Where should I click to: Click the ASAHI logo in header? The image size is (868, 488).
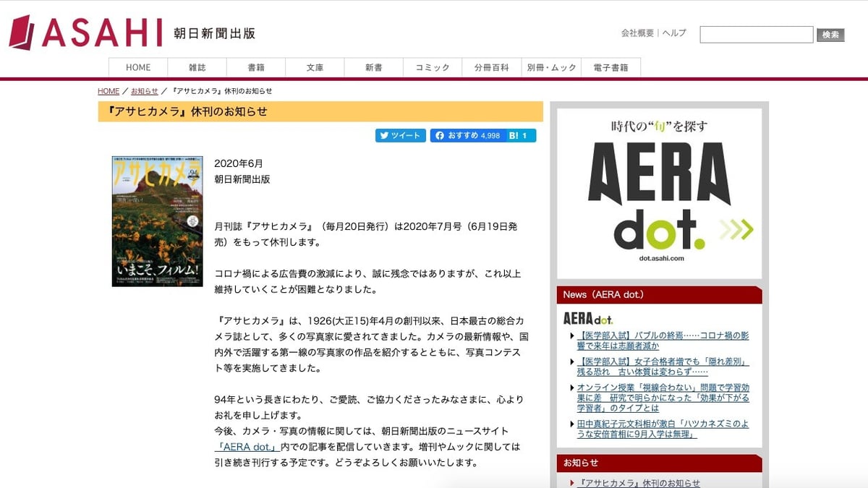pos(86,33)
